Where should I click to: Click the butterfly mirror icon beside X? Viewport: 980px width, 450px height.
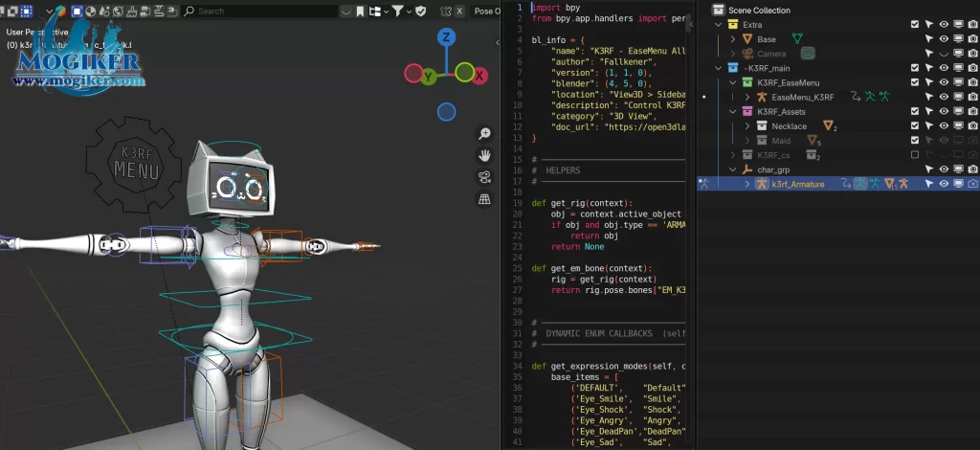pyautogui.click(x=446, y=11)
